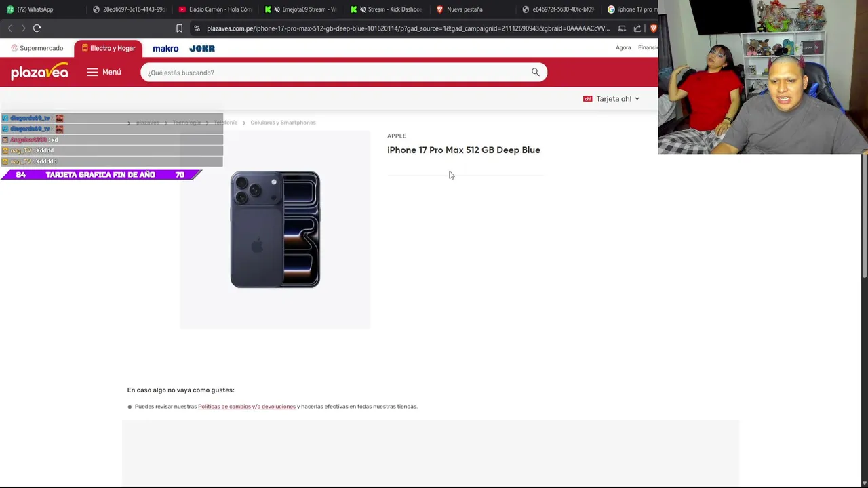Click the TARJETA GRAFICA FIN DE AÑO overlay bar
Image resolution: width=868 pixels, height=488 pixels.
point(100,175)
